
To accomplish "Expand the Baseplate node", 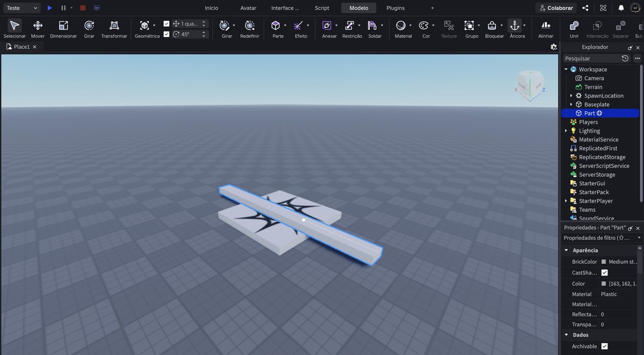I will click(571, 104).
